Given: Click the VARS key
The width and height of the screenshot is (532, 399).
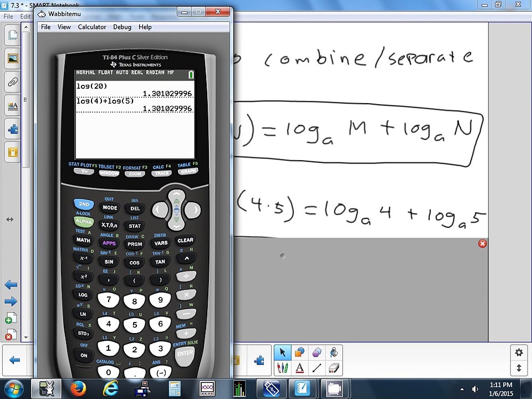Looking at the screenshot, I should [x=161, y=243].
